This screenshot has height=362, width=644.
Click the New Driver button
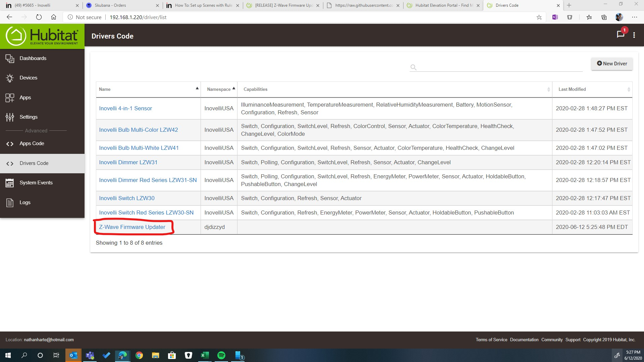click(611, 64)
